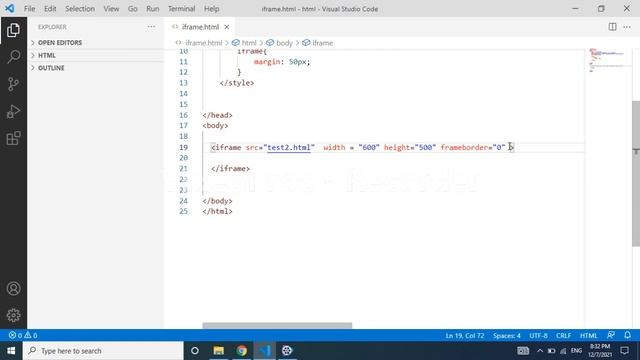Click the closing body tag on line 24
640x360 pixels.
click(217, 201)
